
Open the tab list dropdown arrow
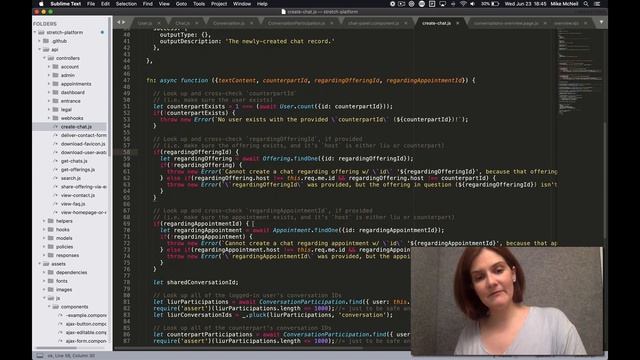(601, 22)
